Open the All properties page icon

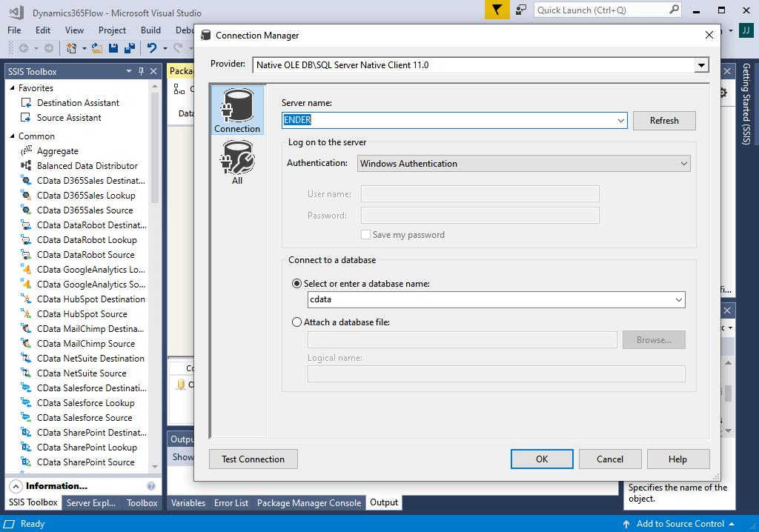[x=237, y=163]
